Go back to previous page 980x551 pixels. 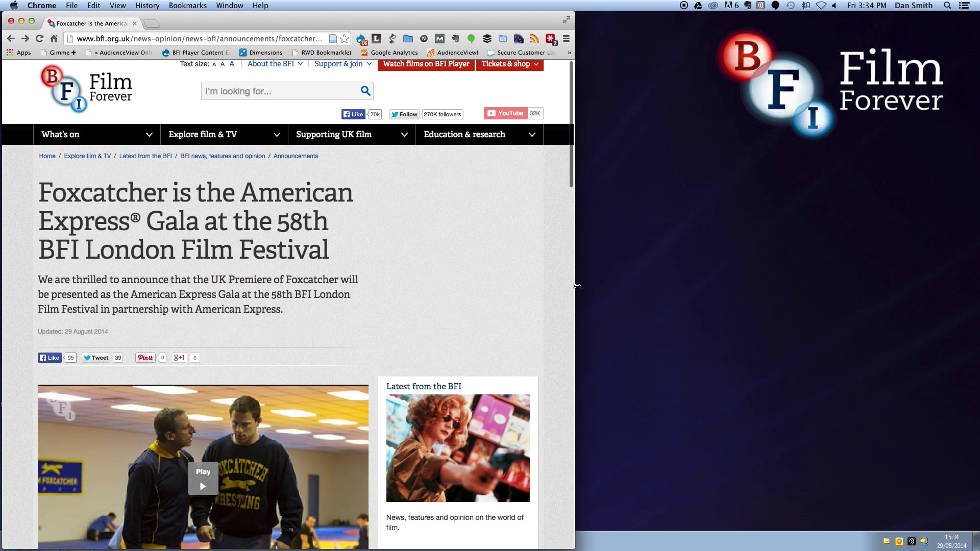click(x=11, y=39)
